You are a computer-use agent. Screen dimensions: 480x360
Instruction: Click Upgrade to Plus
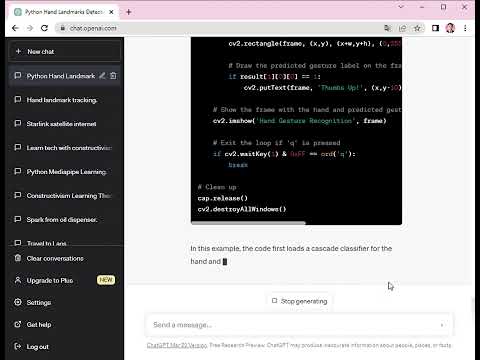64,280
